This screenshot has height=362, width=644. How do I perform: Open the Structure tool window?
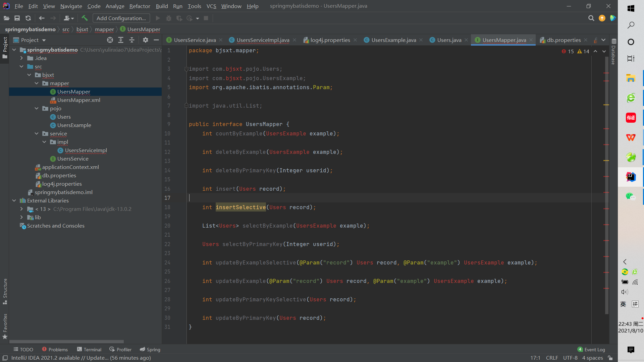click(5, 291)
